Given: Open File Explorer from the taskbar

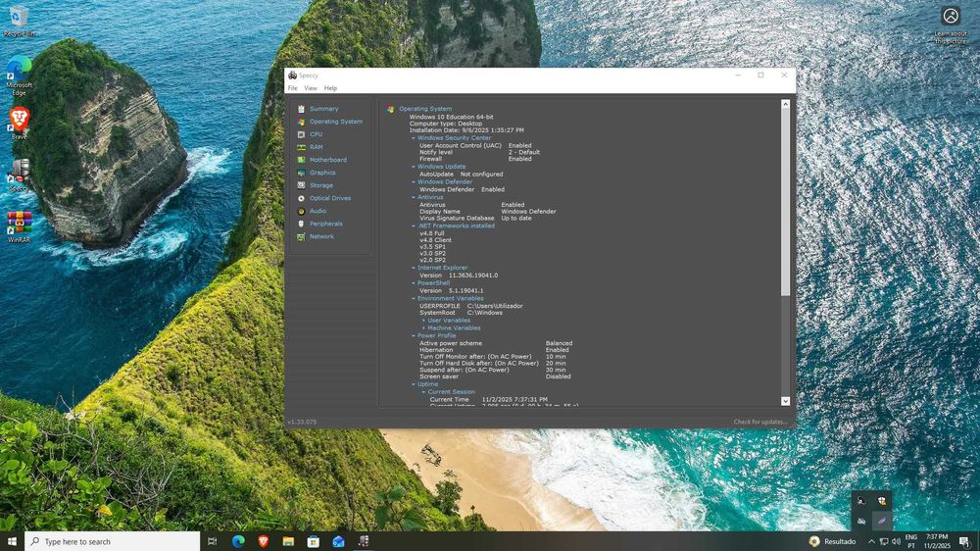Looking at the screenshot, I should click(288, 541).
